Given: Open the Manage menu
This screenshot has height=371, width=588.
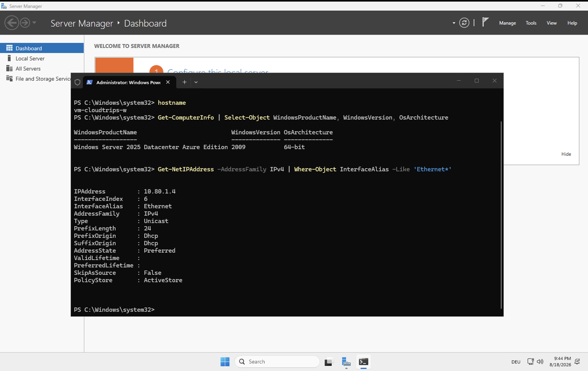Looking at the screenshot, I should [507, 23].
